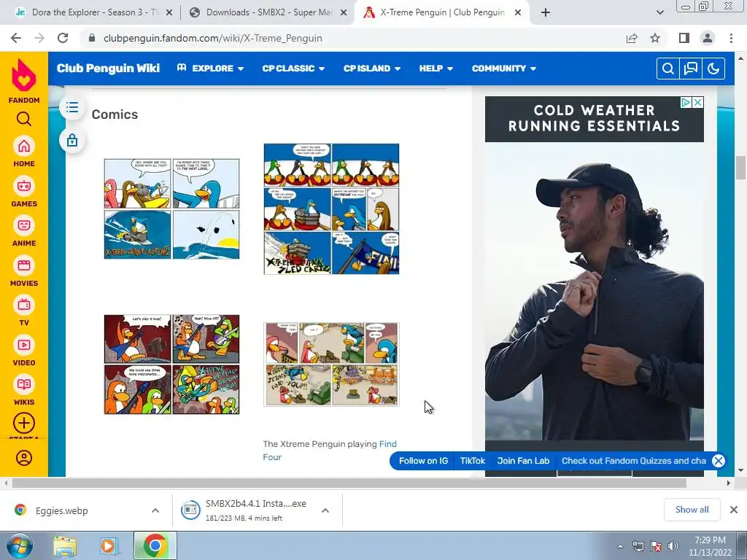
Task: Open Wikis section in Fandom sidebar
Action: 24,390
